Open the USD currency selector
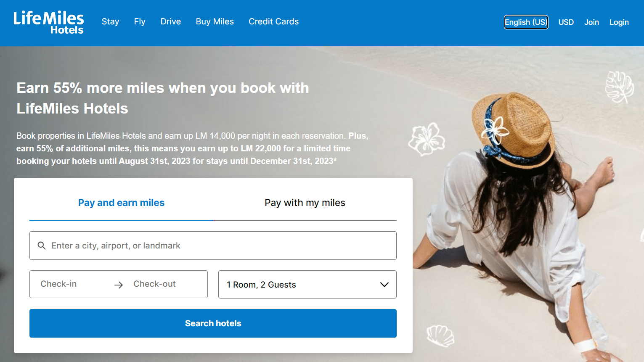 point(566,22)
